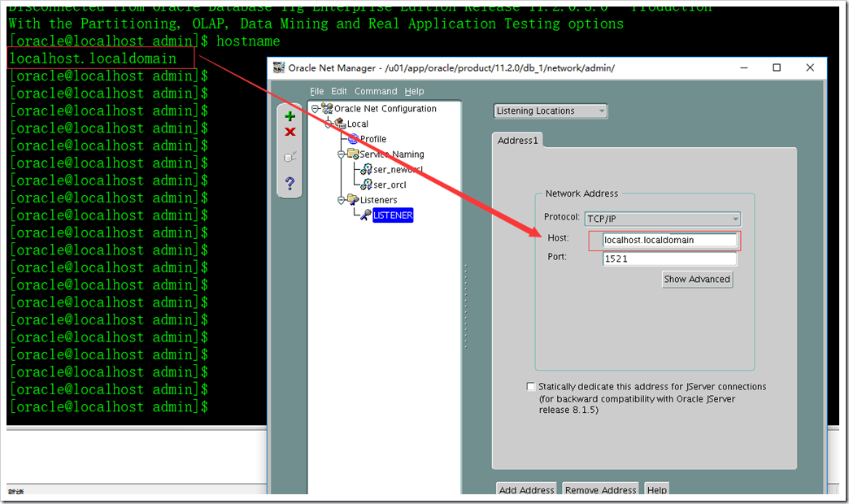This screenshot has height=504, width=849.
Task: Open the Listening Locations dropdown
Action: tap(551, 111)
